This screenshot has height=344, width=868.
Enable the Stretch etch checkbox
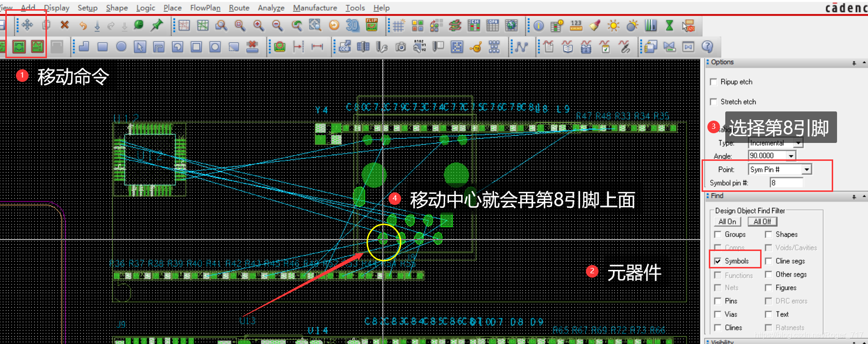pyautogui.click(x=713, y=102)
